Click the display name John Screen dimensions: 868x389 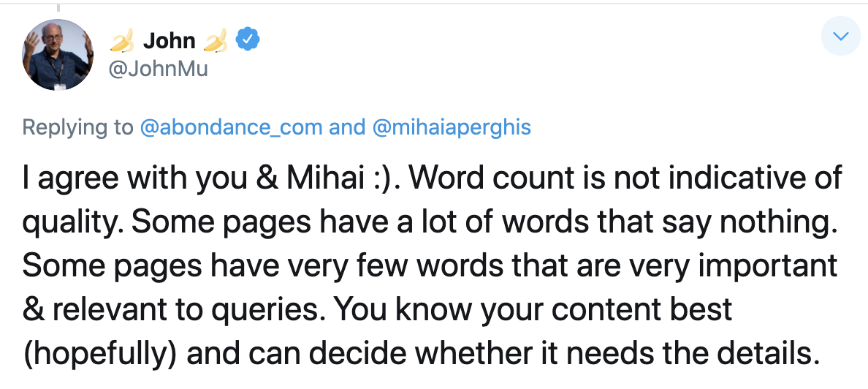(169, 41)
